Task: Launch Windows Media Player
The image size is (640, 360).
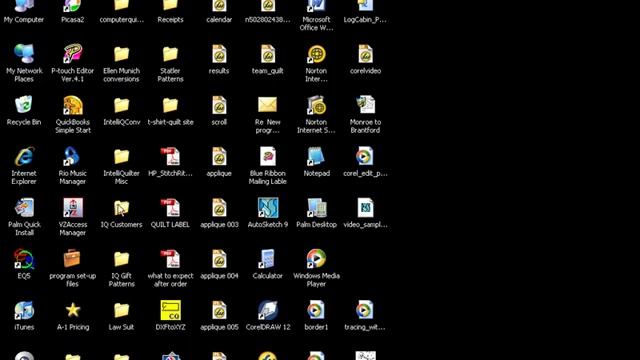Action: point(316,259)
